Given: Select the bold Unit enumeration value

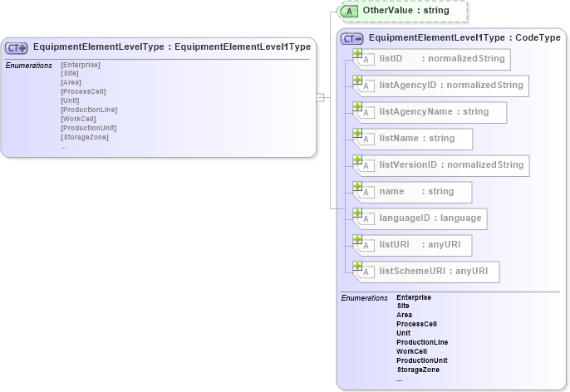Looking at the screenshot, I should 404,333.
